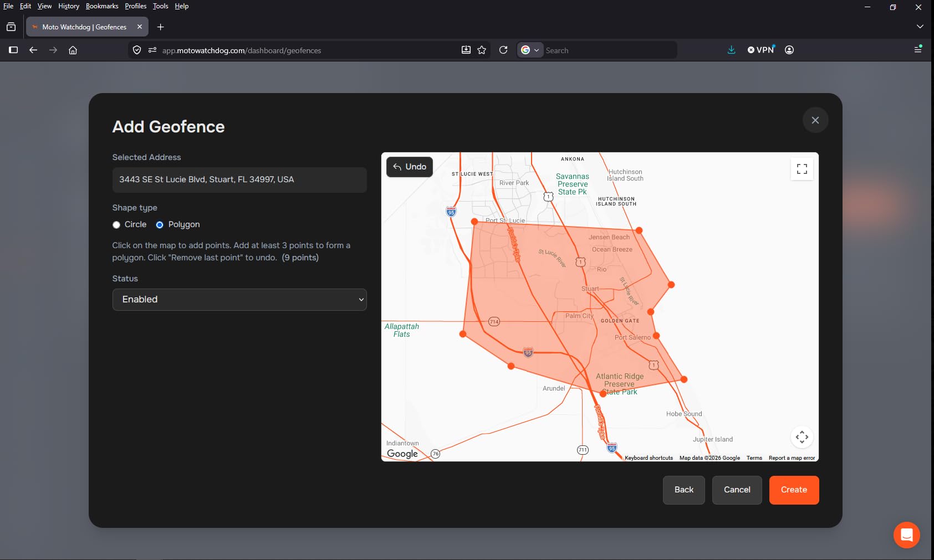Click the Keyboard shortcuts map link

[649, 458]
